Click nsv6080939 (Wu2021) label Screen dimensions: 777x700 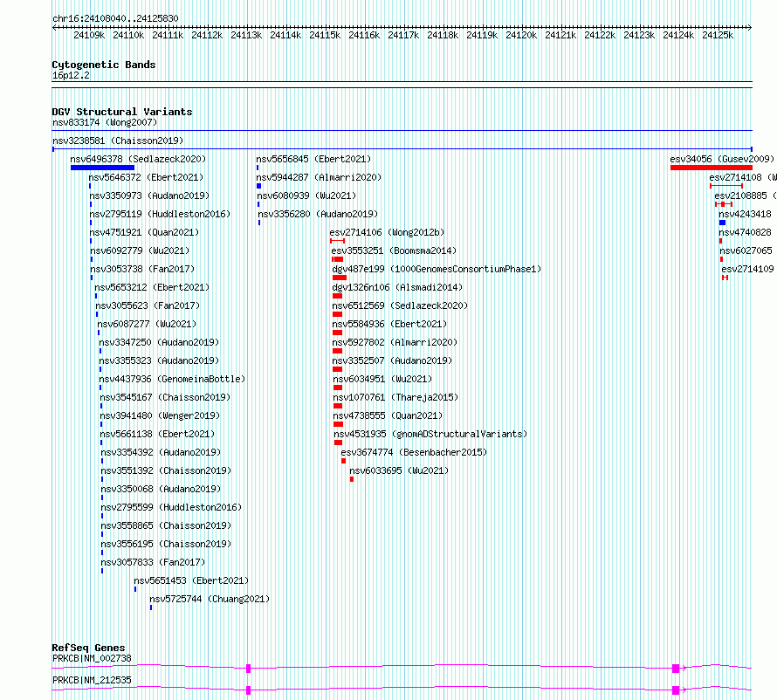coord(306,196)
